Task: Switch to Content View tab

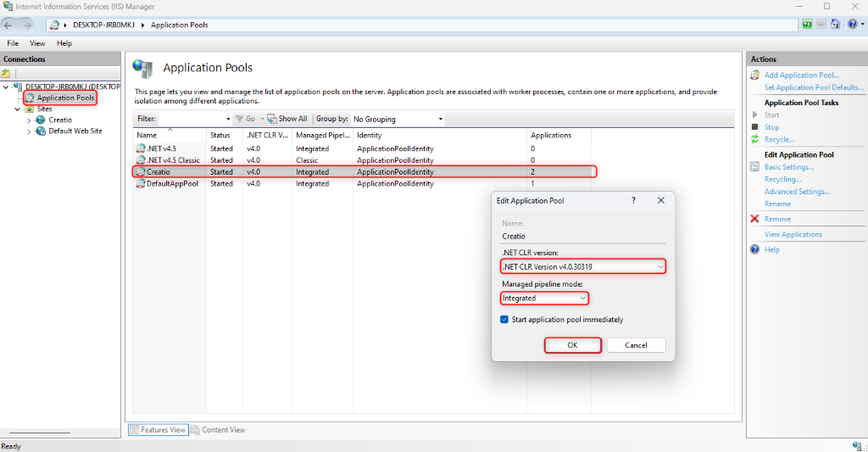Action: click(x=218, y=430)
